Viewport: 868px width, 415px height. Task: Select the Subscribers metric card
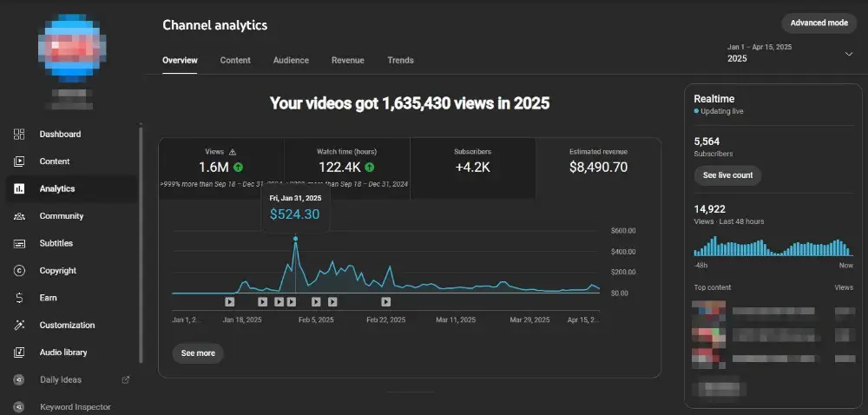click(x=473, y=168)
